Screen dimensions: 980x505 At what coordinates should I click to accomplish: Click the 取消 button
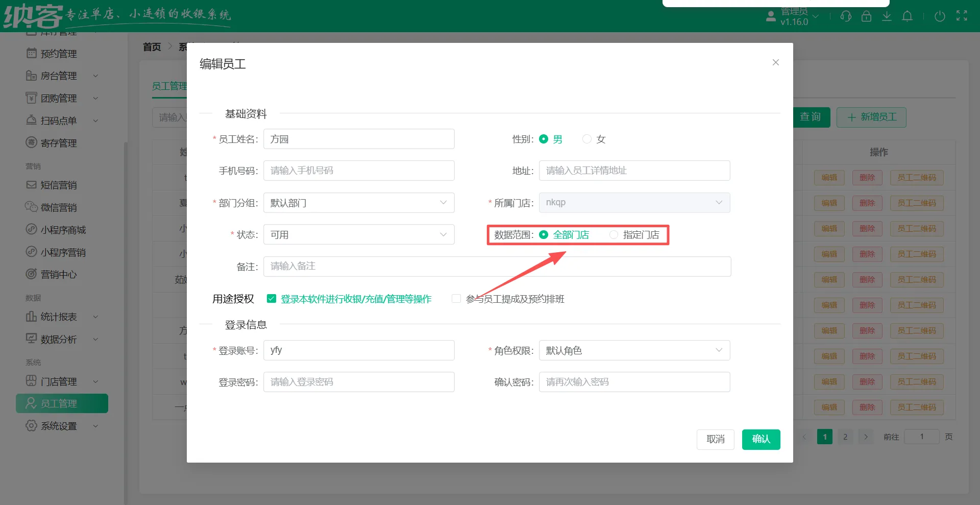[715, 439]
